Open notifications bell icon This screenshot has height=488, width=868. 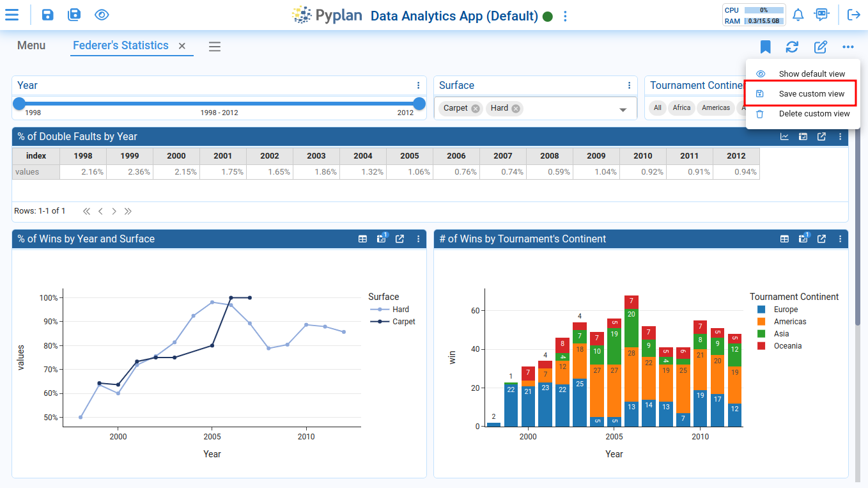coord(798,15)
